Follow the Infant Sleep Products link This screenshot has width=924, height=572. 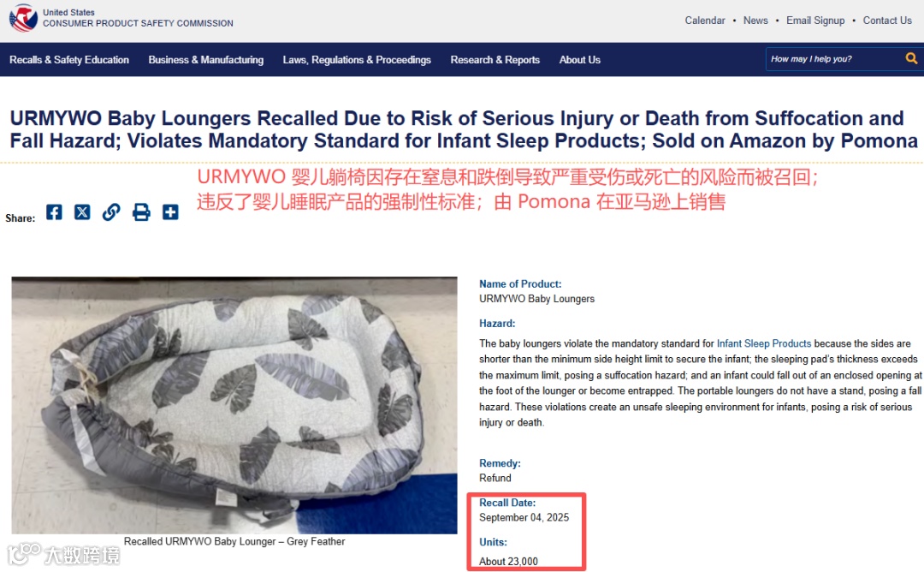click(764, 343)
